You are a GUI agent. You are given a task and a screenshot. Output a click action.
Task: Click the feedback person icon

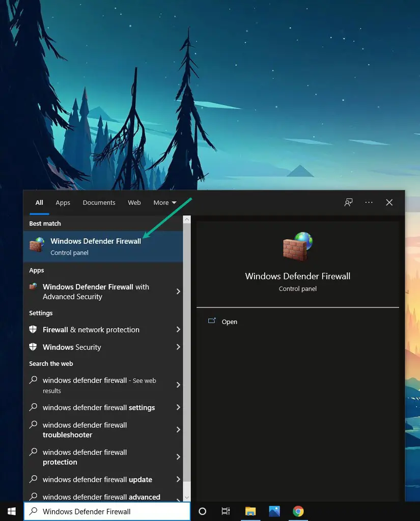[x=348, y=202]
